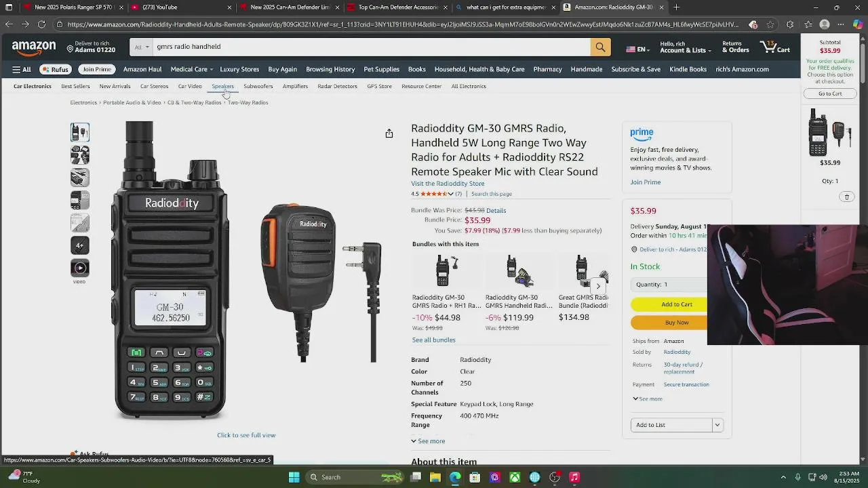The width and height of the screenshot is (868, 488).
Task: Click the browser back arrow
Action: [x=8, y=24]
